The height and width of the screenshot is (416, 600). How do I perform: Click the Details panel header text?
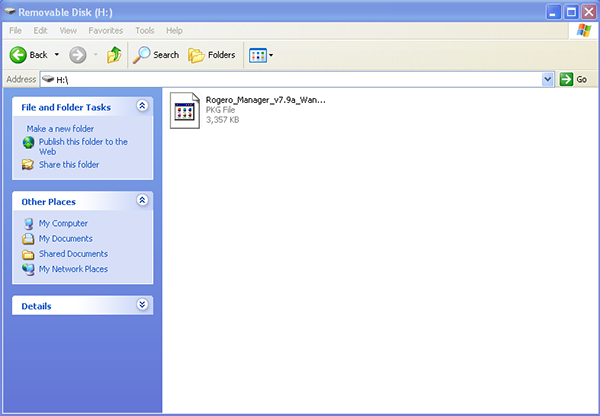coord(36,306)
